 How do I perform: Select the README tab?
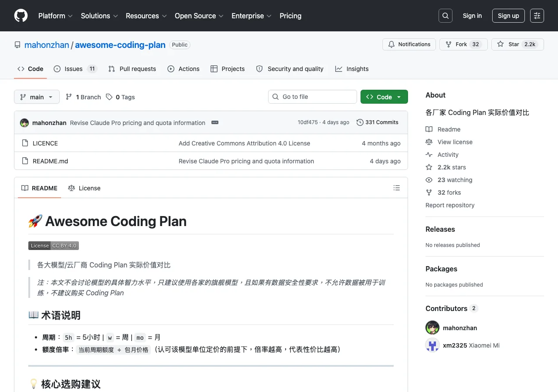tap(39, 188)
